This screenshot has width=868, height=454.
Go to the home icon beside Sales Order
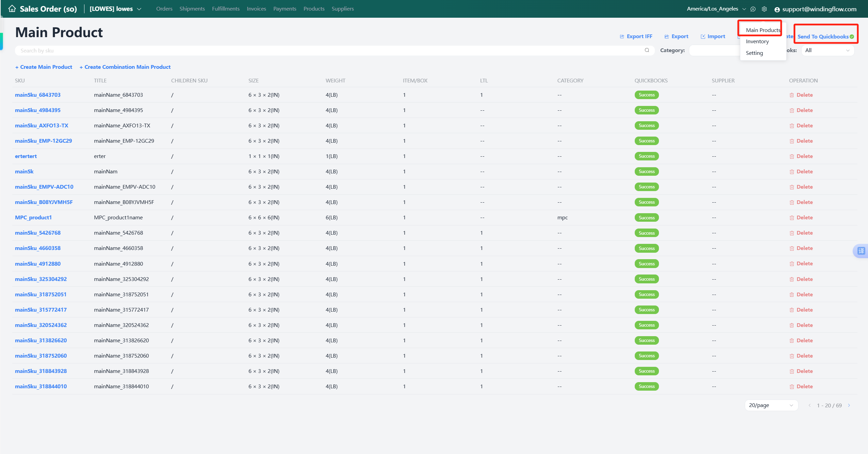pos(12,9)
